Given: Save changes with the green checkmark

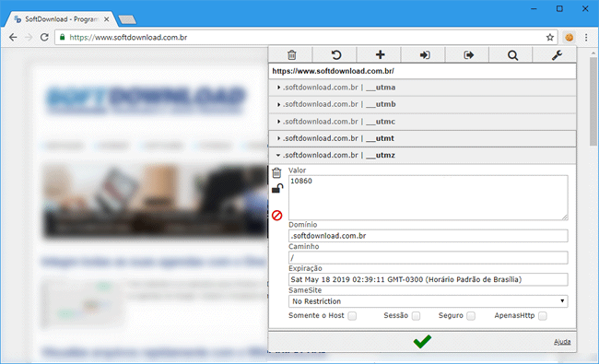Looking at the screenshot, I should pos(422,341).
